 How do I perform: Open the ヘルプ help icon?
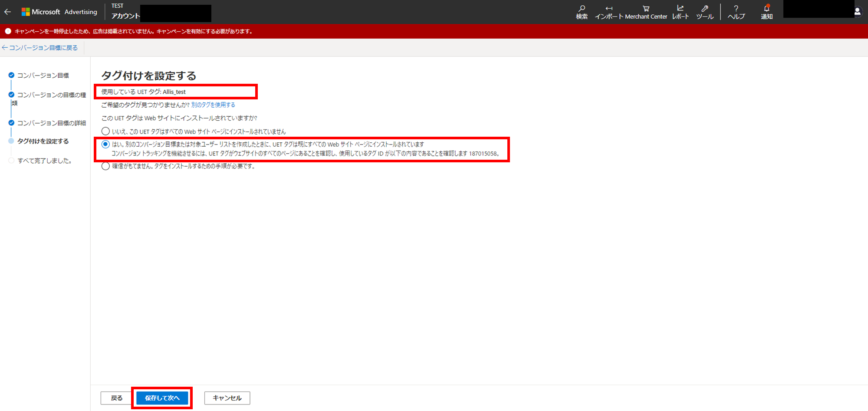tap(736, 12)
